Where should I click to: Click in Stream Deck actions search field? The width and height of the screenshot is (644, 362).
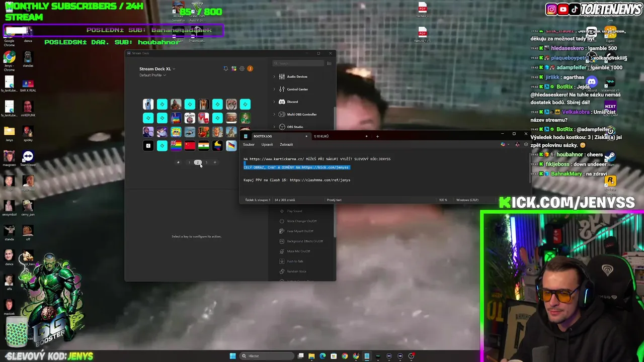pyautogui.click(x=298, y=63)
